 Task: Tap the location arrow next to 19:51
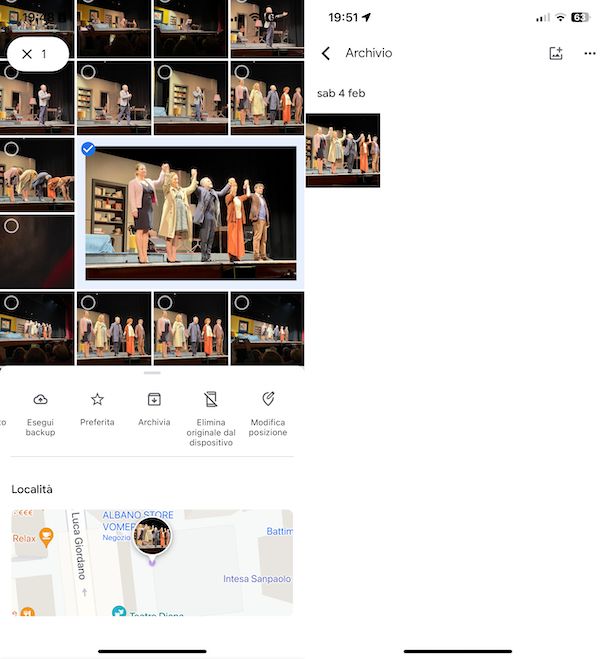tap(366, 17)
